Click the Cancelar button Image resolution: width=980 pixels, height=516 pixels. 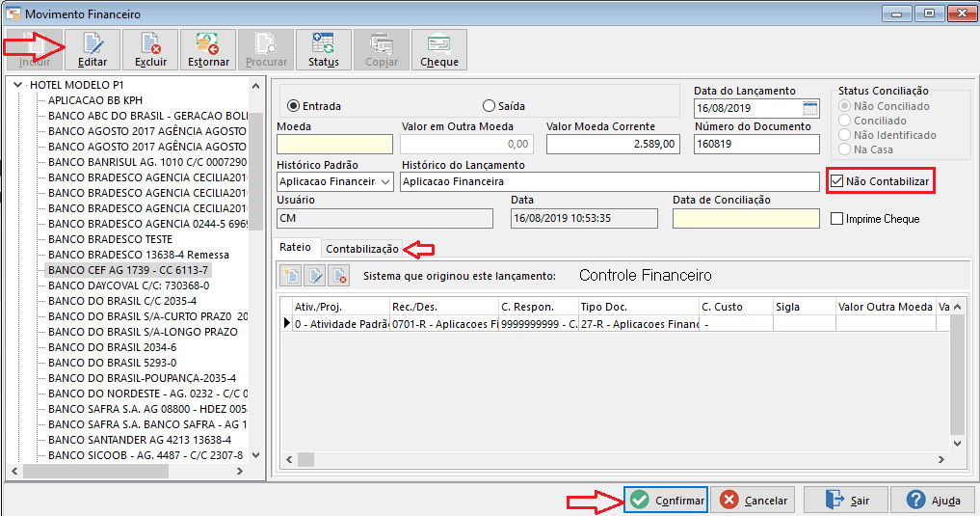[x=754, y=501]
